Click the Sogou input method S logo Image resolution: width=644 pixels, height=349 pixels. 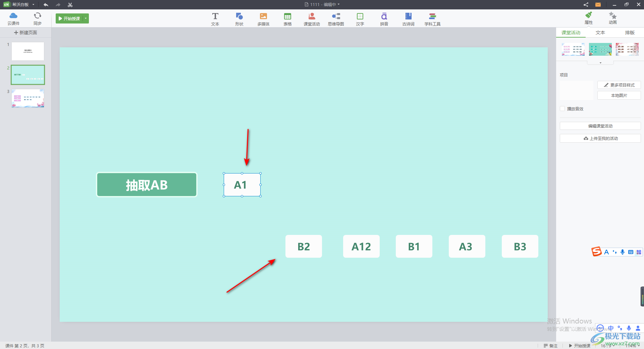point(596,251)
